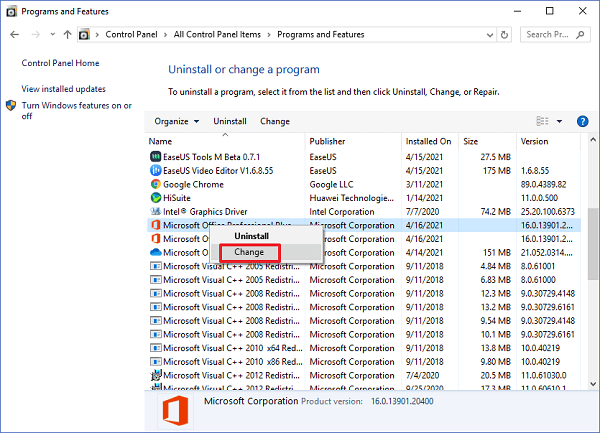Click the vertical scrollbar thumb
The image size is (600, 433).
tap(593, 244)
